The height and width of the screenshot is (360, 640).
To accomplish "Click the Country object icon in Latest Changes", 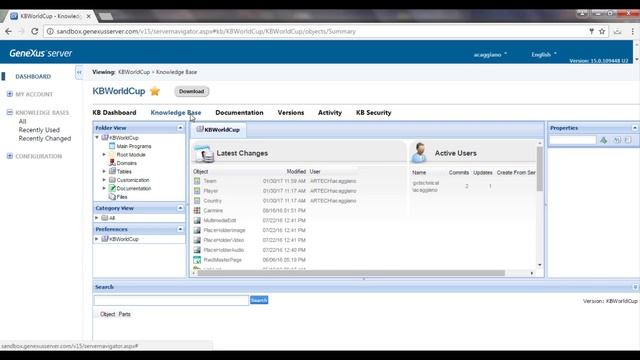I will [x=197, y=200].
